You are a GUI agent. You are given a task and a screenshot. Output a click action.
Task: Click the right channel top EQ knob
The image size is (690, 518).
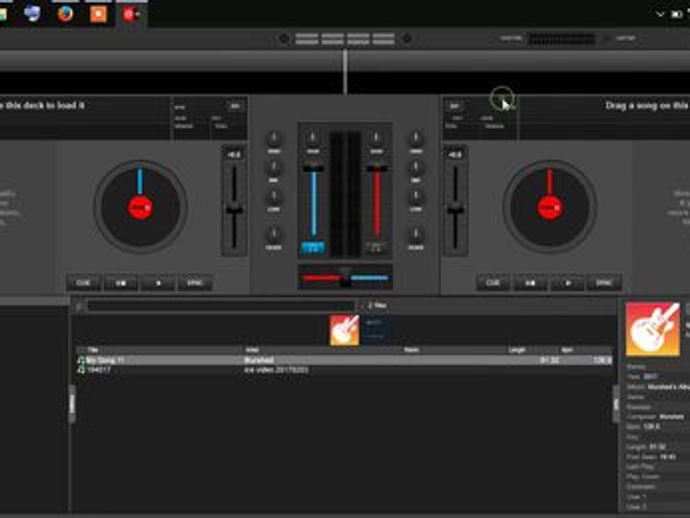tap(416, 138)
